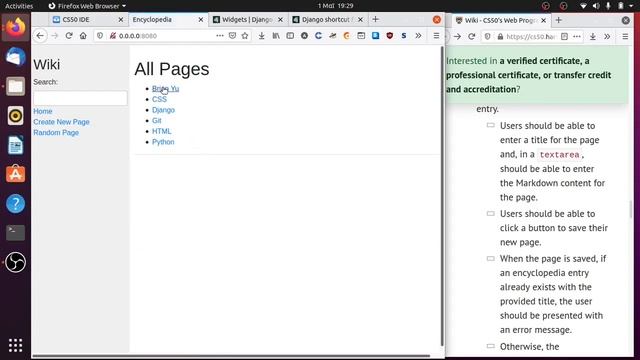Open the Activities overview
Screen dimensions: 640x360
pyautogui.click(x=19, y=6)
